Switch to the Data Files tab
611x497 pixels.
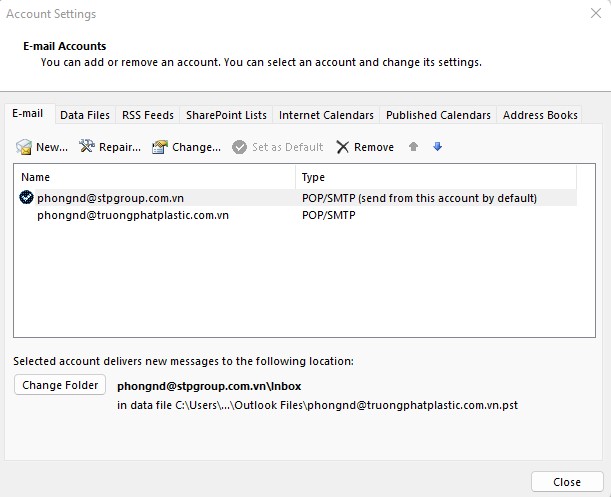(x=85, y=115)
